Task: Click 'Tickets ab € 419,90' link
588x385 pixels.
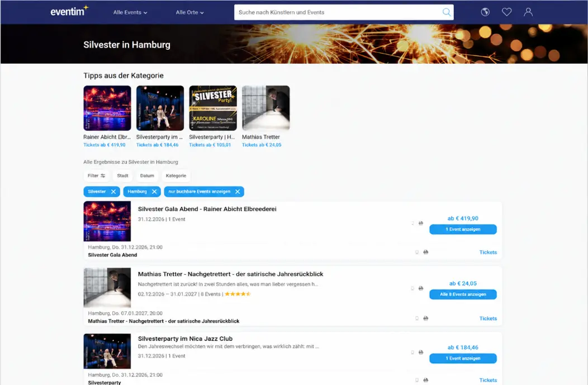Action: pyautogui.click(x=105, y=144)
